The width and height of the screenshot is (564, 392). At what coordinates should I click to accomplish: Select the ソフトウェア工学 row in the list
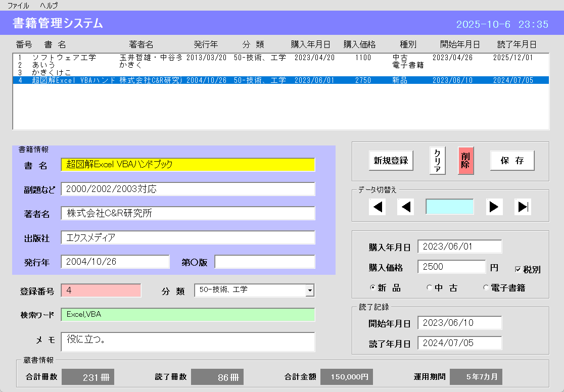tap(64, 58)
